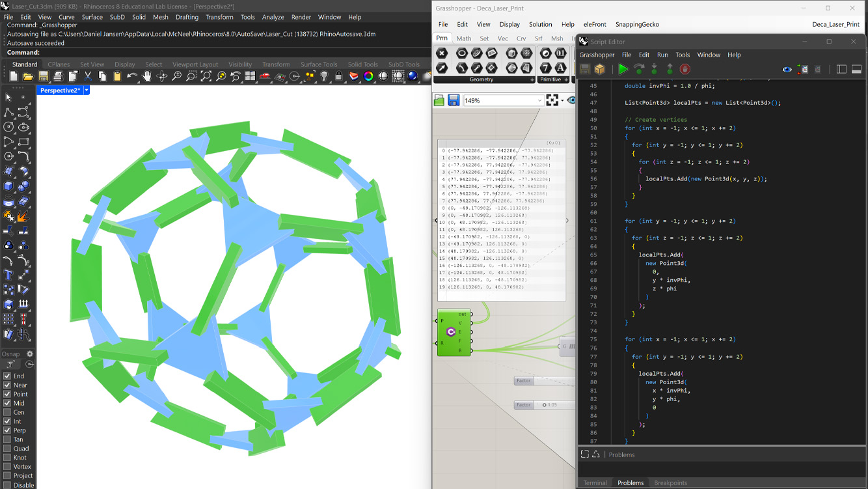Click the New file icon in Rhino toolbar
This screenshot has height=489, width=868.
pos(14,76)
